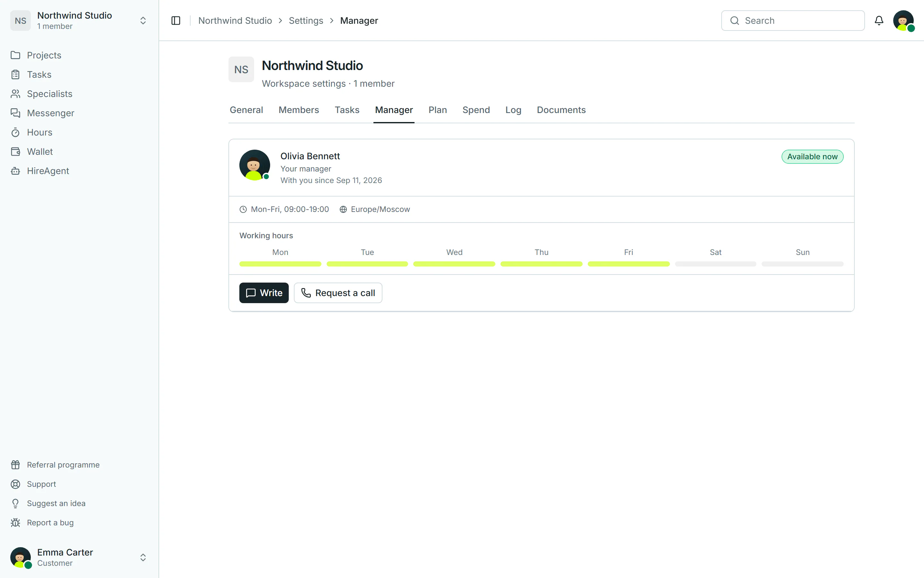
Task: Toggle the sidebar panel icon
Action: click(175, 21)
